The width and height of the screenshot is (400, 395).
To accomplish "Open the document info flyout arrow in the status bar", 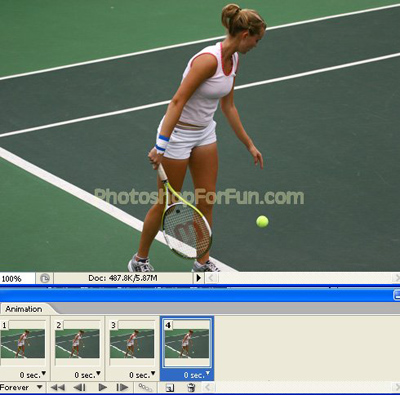I will (x=198, y=278).
